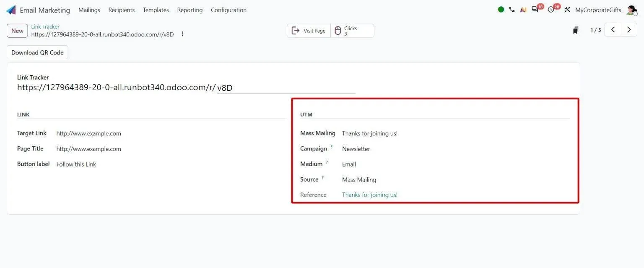Click the Email Marketing app title
Screen dimensions: 644x268
point(45,10)
